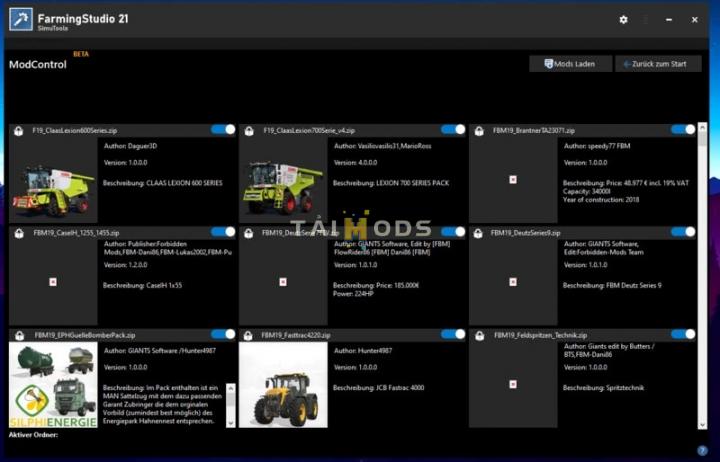Image resolution: width=720 pixels, height=462 pixels.
Task: Click lock icon for FBM19_BrantnerTA23071.zip
Action: point(479,131)
